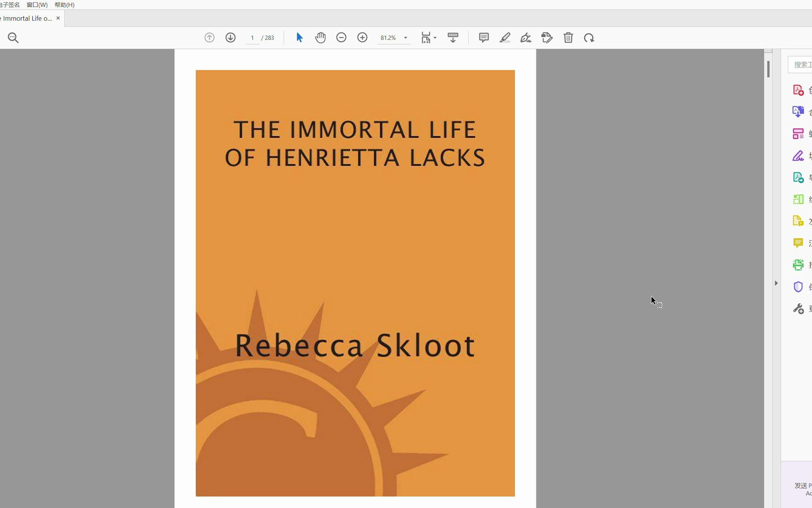The height and width of the screenshot is (508, 812).
Task: Open the Create PDF tool icon
Action: (x=798, y=90)
